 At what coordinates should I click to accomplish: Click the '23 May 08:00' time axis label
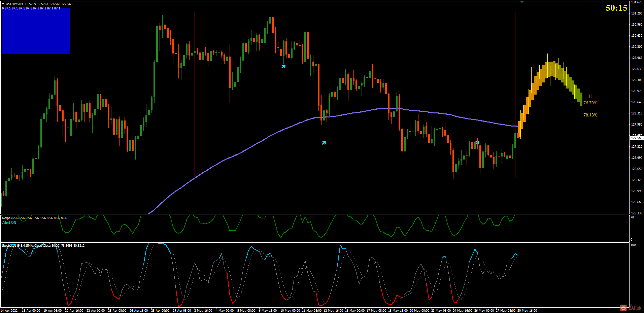[x=441, y=311]
